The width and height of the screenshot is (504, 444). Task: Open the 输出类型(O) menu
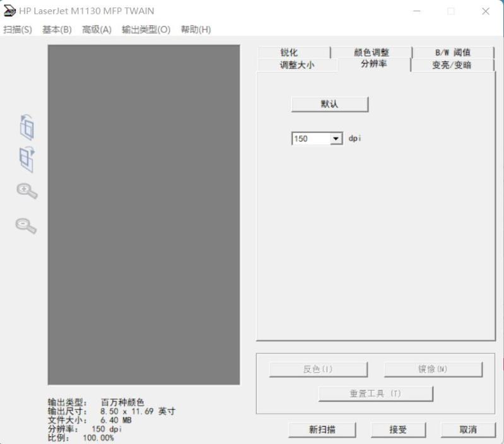tap(146, 30)
